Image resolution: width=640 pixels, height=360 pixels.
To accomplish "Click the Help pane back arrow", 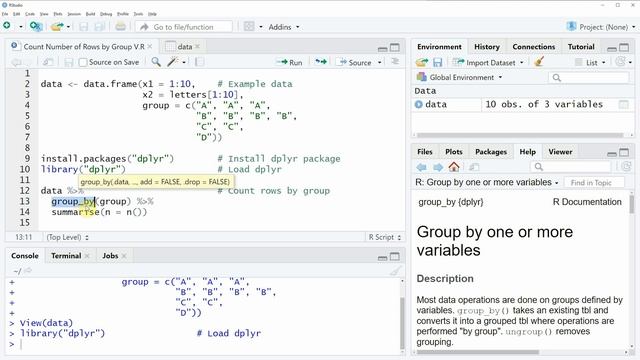I will (x=422, y=167).
